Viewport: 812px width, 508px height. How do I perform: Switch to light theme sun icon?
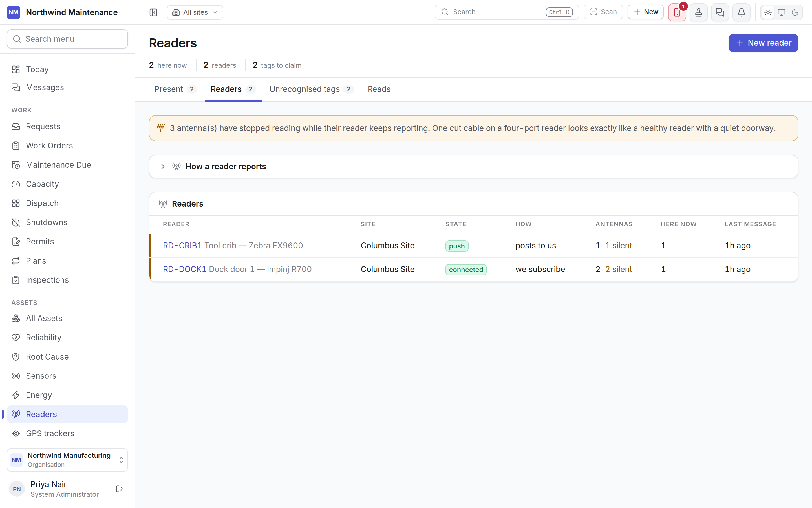[768, 12]
